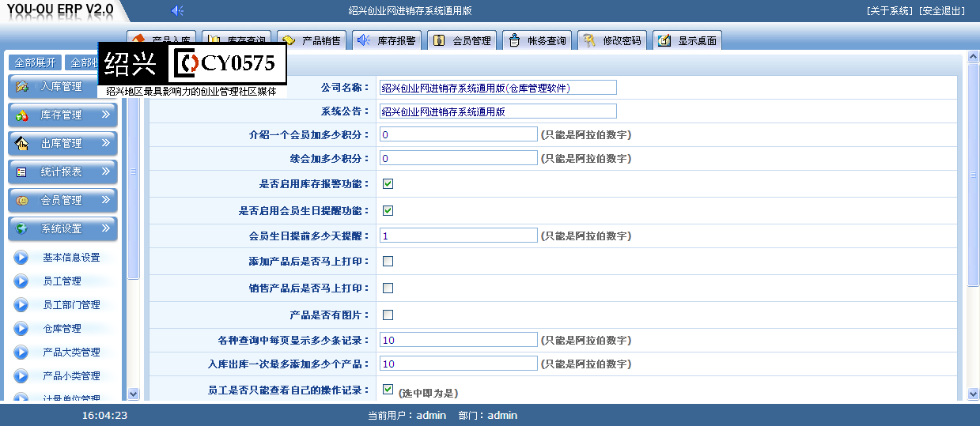
Task: Click the arrow icon beside 员工部门管理
Action: coord(21,304)
